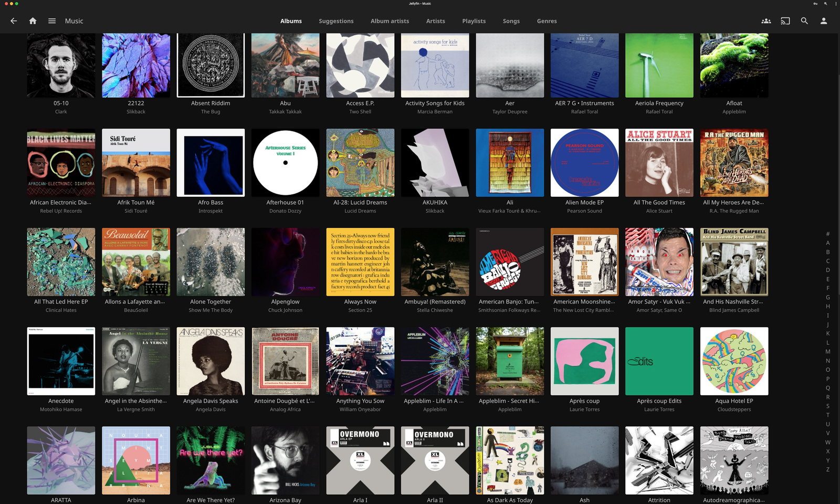This screenshot has width=840, height=504.
Task: Click the artist link Cloudsteppers
Action: pyautogui.click(x=734, y=409)
